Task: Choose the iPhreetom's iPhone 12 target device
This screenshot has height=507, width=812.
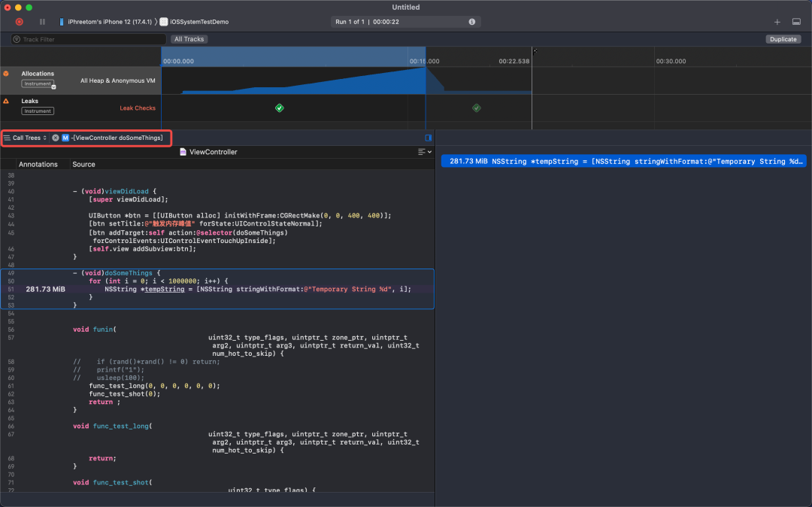Action: pyautogui.click(x=106, y=22)
